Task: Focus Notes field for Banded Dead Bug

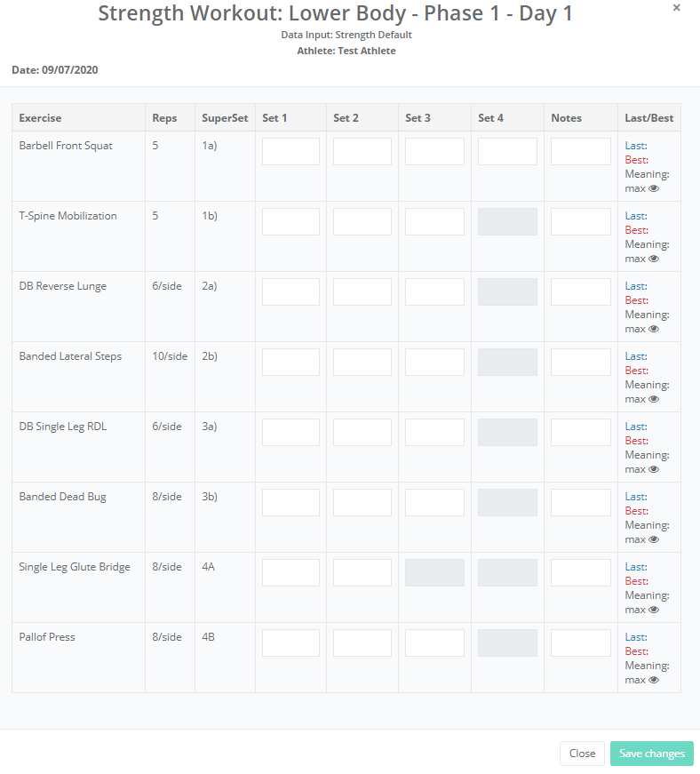Action: (x=581, y=502)
